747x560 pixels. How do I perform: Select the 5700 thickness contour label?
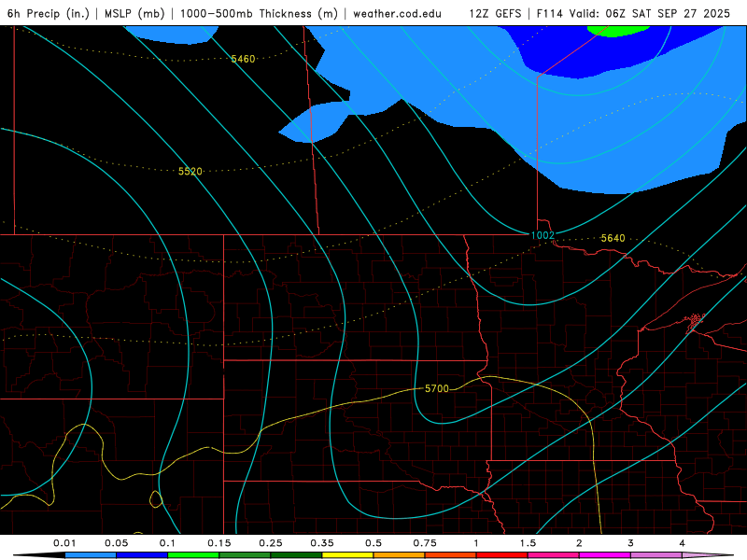point(437,388)
